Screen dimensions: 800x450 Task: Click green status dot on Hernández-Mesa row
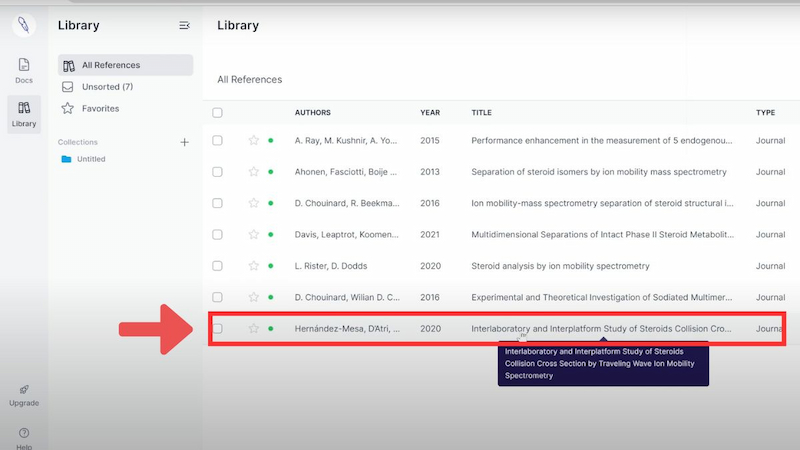pos(271,329)
